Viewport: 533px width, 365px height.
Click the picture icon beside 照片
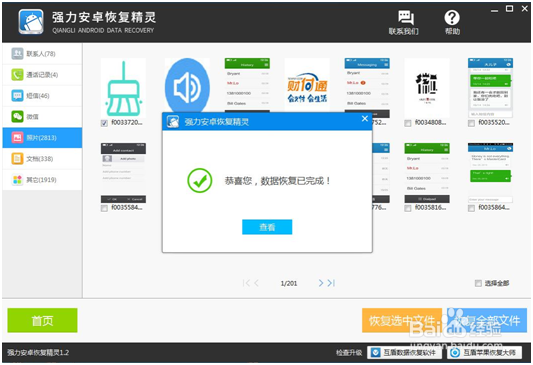click(17, 137)
